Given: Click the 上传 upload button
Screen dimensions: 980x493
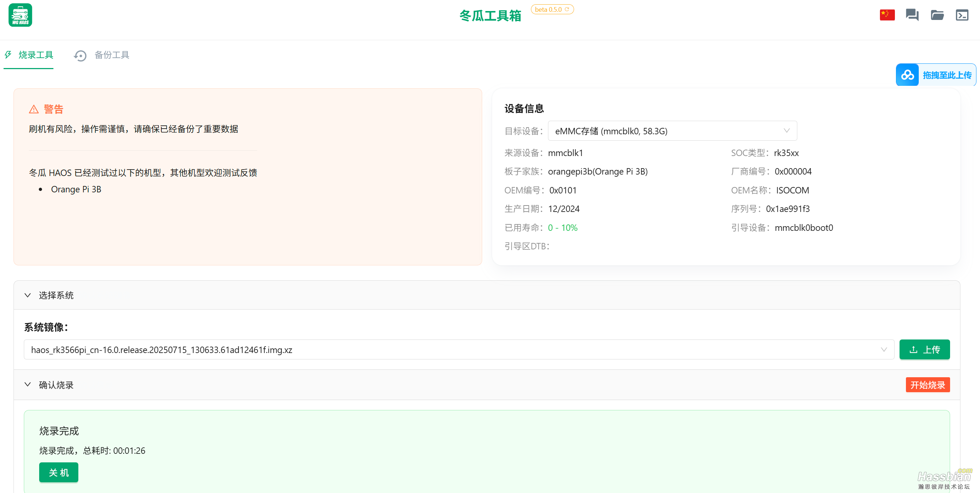Looking at the screenshot, I should (924, 349).
